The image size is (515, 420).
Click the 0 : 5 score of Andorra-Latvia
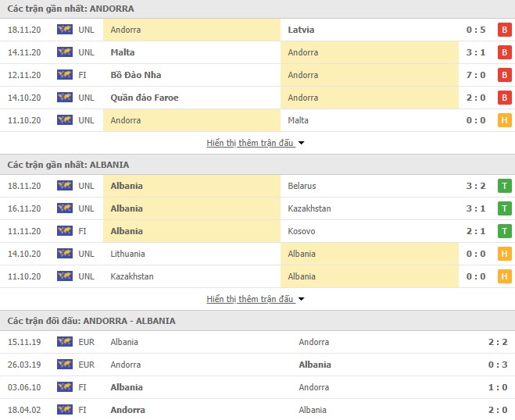pyautogui.click(x=476, y=30)
